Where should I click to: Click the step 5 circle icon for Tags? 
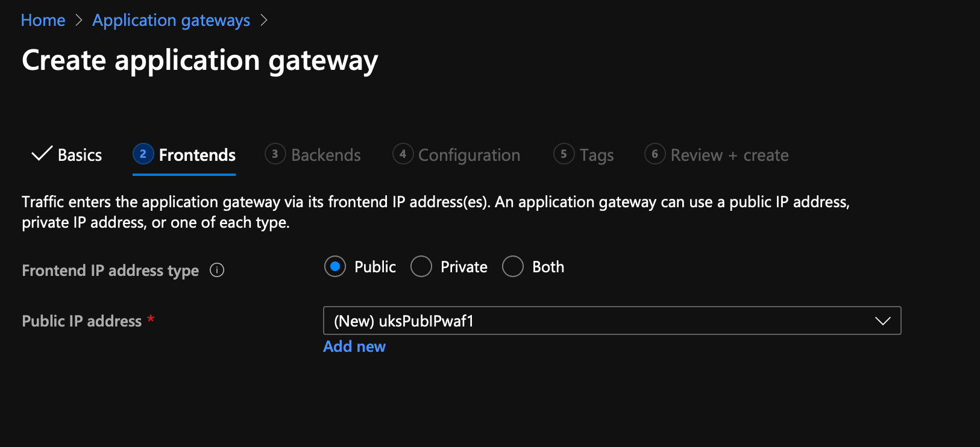[x=564, y=154]
